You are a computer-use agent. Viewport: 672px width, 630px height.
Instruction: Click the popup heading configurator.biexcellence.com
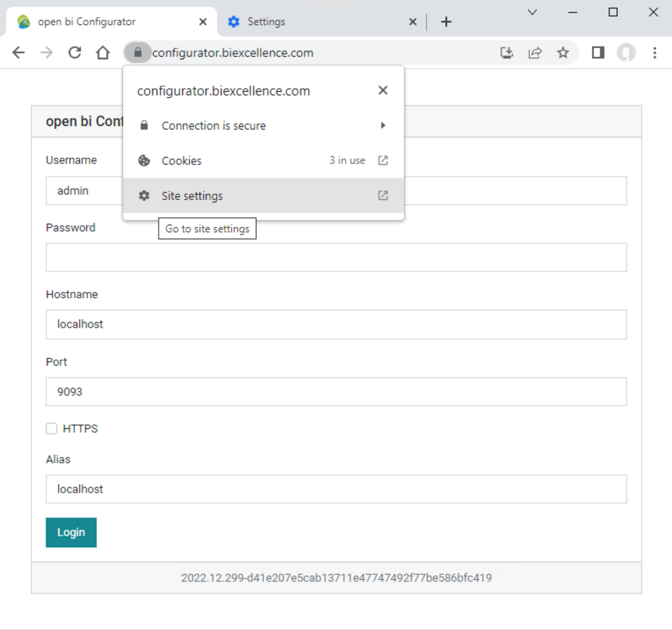[223, 91]
